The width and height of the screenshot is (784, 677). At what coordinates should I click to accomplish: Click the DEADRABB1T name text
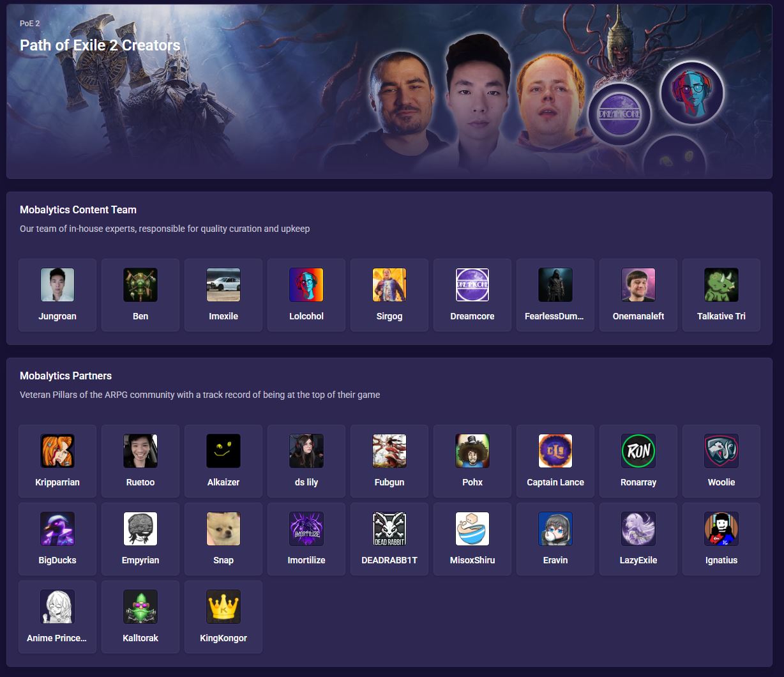pos(389,560)
